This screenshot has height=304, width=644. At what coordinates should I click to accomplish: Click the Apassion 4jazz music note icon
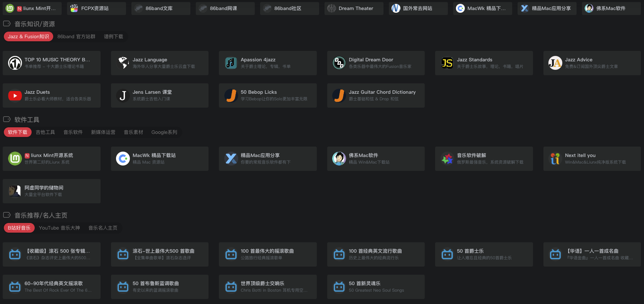tap(231, 63)
